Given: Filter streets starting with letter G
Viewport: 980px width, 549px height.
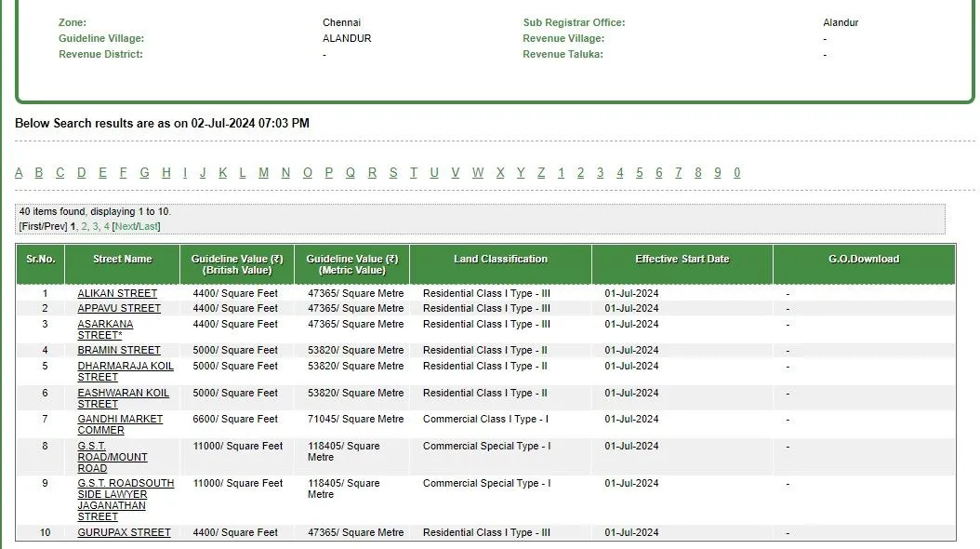Looking at the screenshot, I should pos(144,172).
